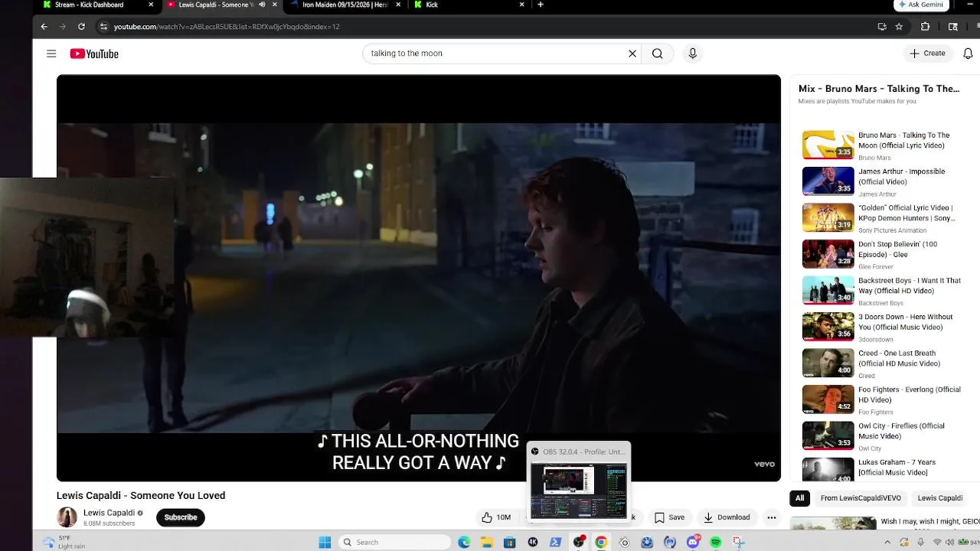Open Spotify from the taskbar

click(x=715, y=542)
